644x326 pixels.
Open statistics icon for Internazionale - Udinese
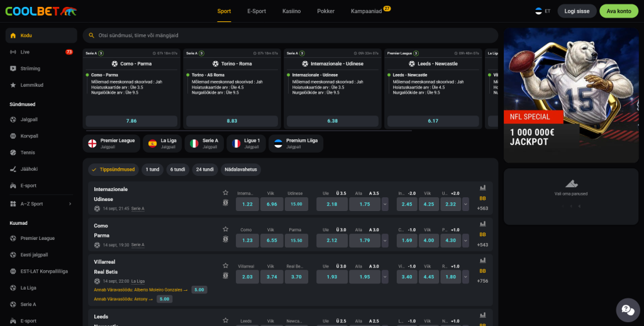click(x=482, y=188)
